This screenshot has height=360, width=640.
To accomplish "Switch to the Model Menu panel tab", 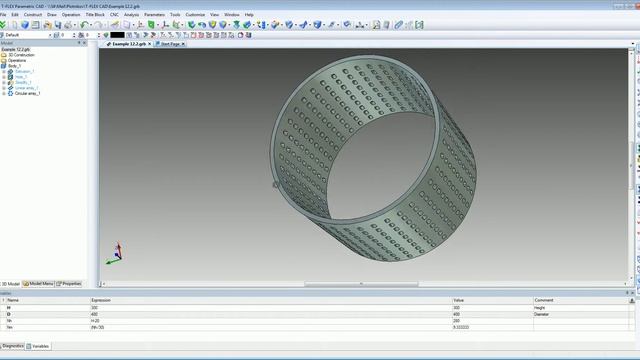I will point(38,284).
